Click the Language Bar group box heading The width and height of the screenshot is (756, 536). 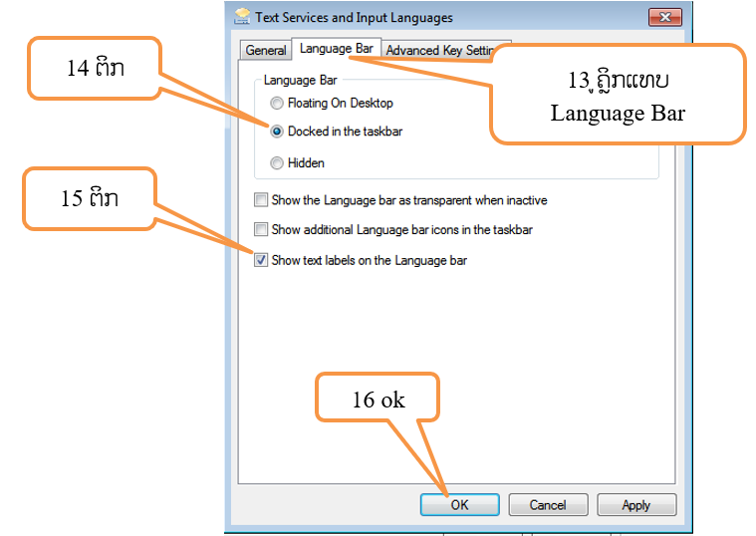click(x=300, y=81)
